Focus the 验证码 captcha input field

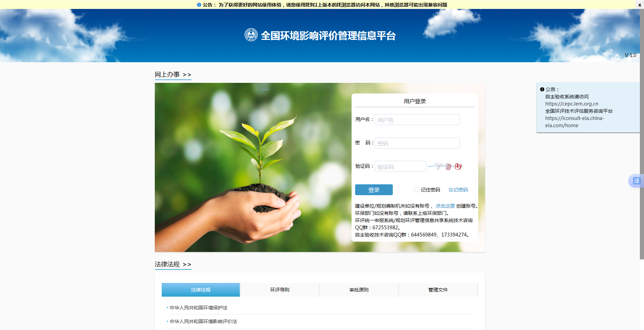[400, 166]
